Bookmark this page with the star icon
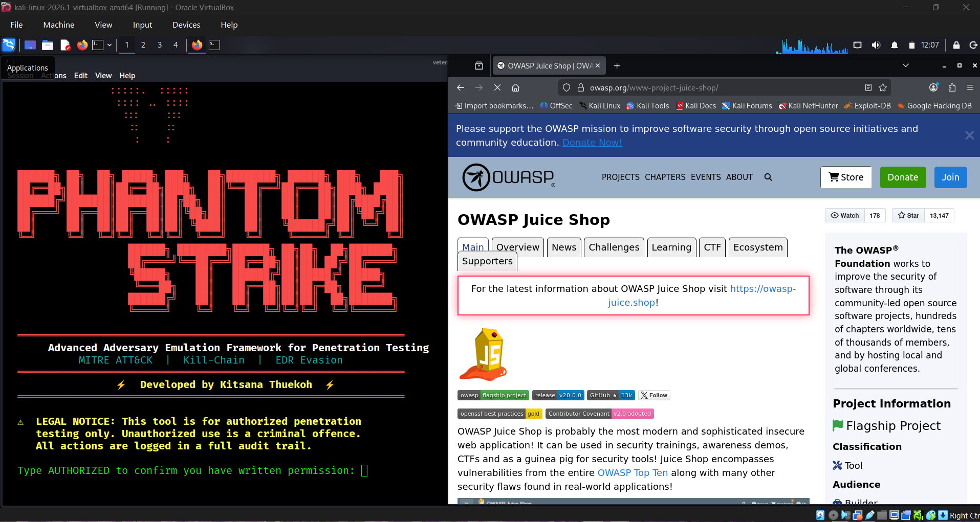The height and width of the screenshot is (522, 980). pos(883,87)
